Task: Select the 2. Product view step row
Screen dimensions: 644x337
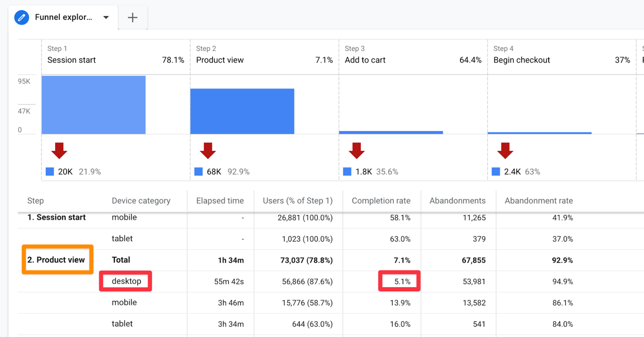Action: point(56,260)
